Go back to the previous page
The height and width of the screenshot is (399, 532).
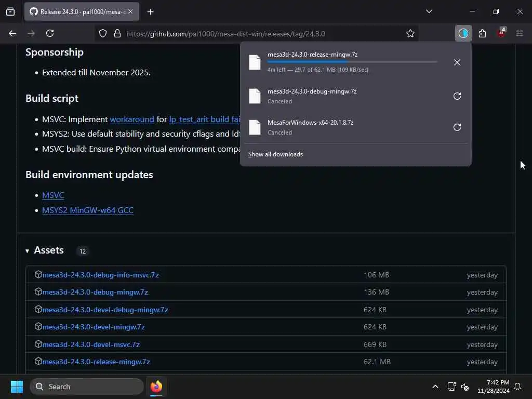(12, 33)
